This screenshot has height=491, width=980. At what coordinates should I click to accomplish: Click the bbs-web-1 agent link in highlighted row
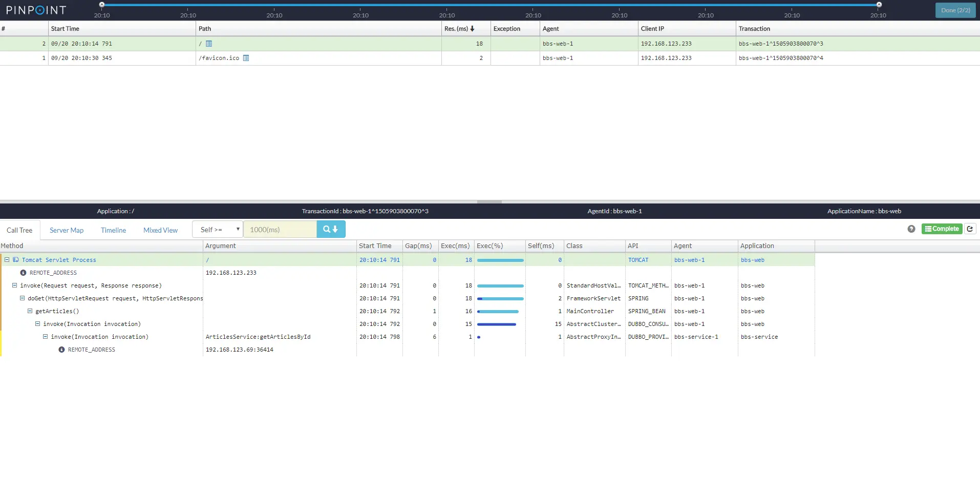689,260
